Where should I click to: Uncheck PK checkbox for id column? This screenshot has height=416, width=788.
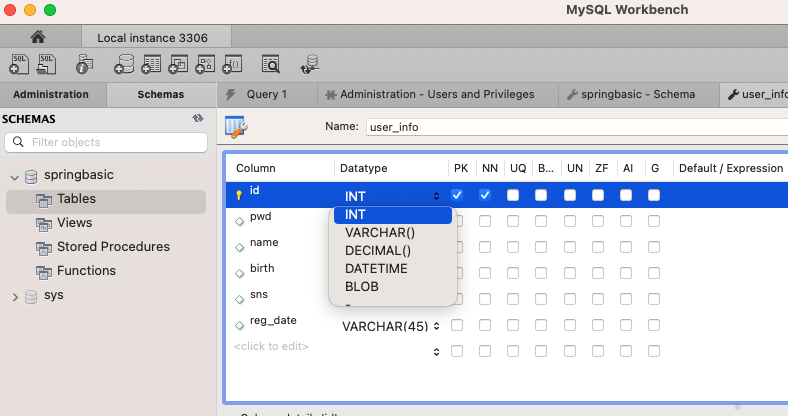[457, 195]
